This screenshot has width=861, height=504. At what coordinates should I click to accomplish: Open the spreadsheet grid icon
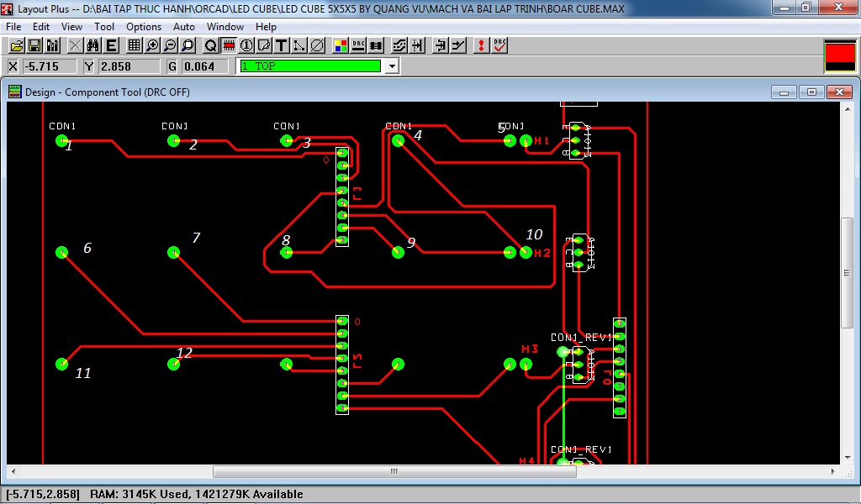(x=134, y=45)
